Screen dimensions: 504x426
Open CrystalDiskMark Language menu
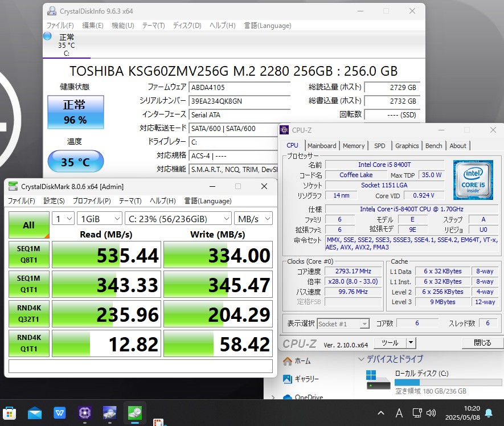click(208, 201)
